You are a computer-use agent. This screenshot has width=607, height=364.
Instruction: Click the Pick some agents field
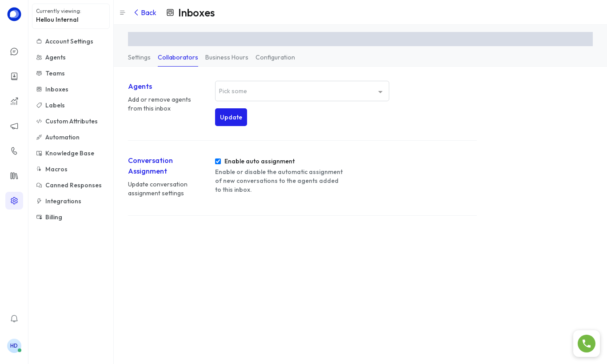[302, 91]
